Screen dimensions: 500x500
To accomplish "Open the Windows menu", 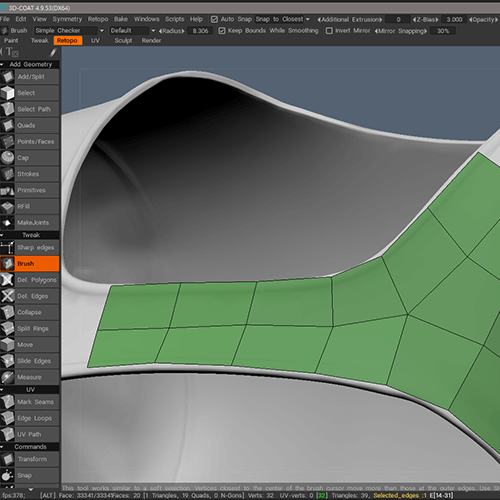I will click(147, 19).
